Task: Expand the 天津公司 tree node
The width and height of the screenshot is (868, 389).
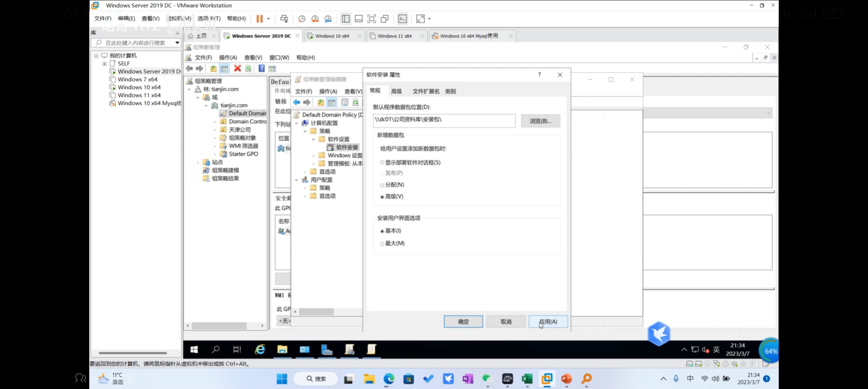Action: coord(215,130)
